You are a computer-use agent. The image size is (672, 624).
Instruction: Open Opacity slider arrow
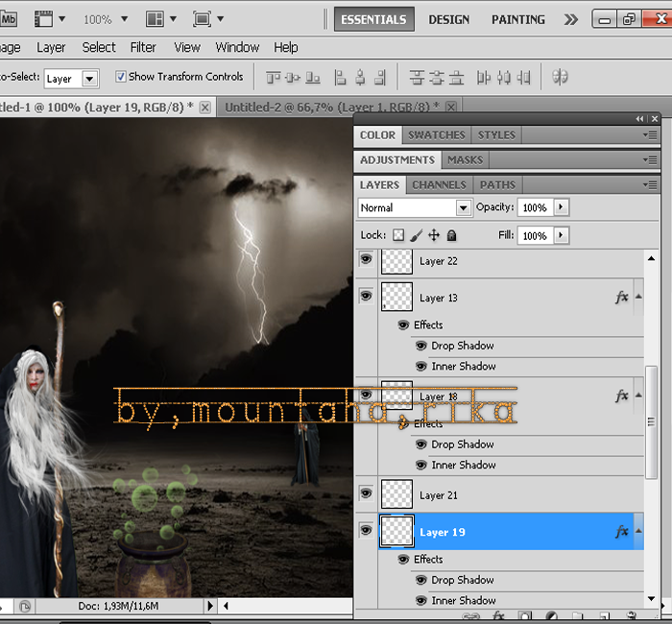point(561,207)
